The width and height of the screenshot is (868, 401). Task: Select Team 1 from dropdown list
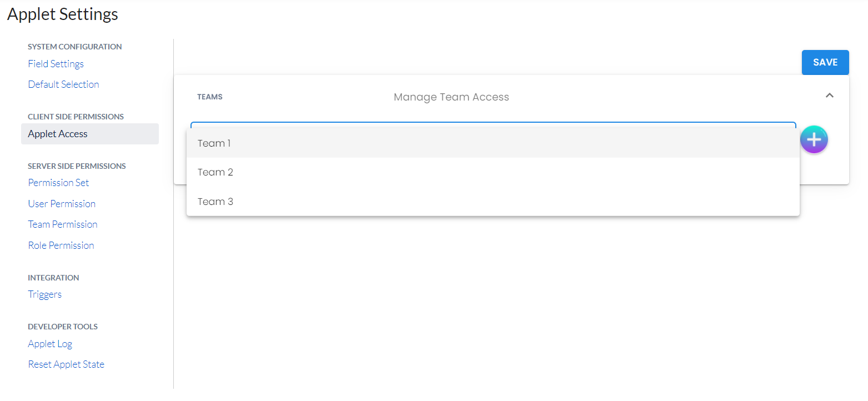[x=214, y=143]
